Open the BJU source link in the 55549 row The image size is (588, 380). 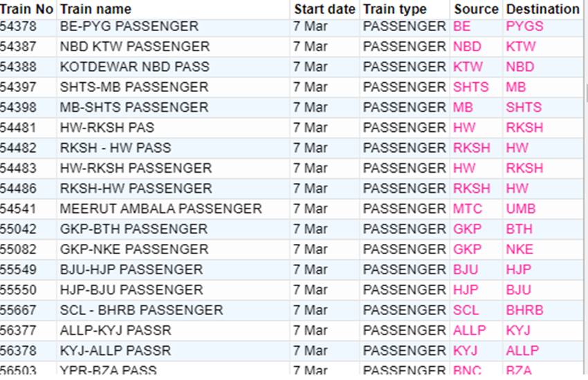coord(466,269)
